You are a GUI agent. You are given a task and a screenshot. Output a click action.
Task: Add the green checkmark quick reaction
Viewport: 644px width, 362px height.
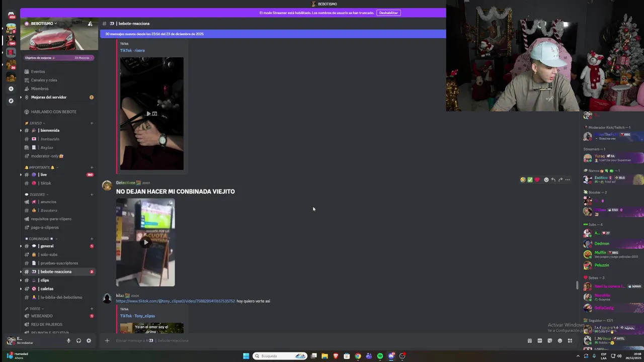(530, 179)
